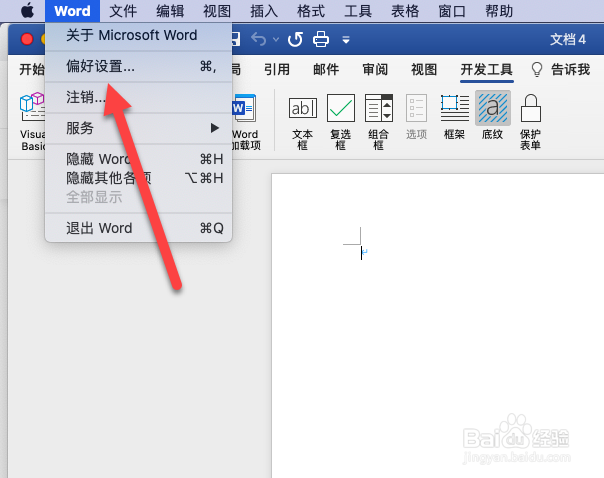Click in the blank document page
The image size is (604, 478).
coord(438,325)
